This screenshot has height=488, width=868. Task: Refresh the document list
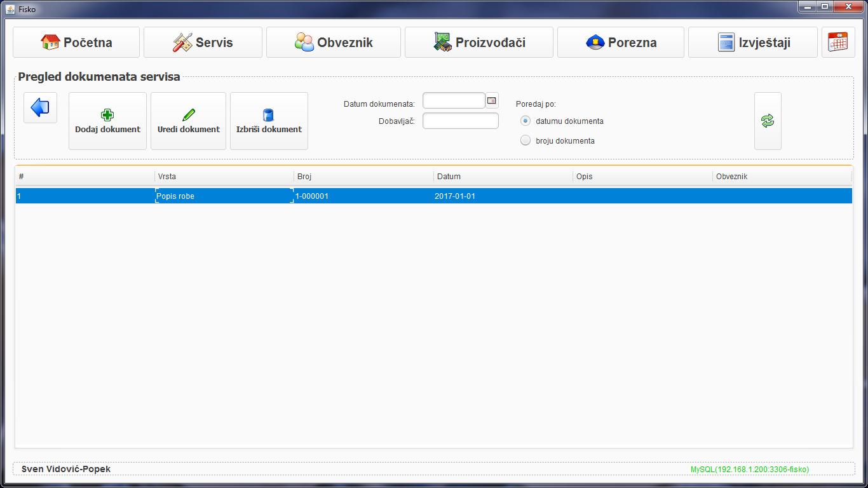click(x=768, y=121)
